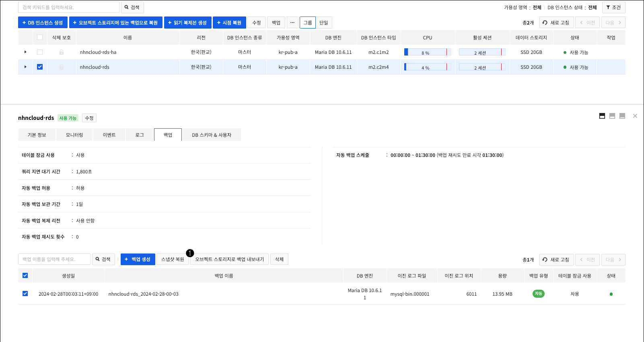Toggle the select-all checkbox in backup table header

25,276
